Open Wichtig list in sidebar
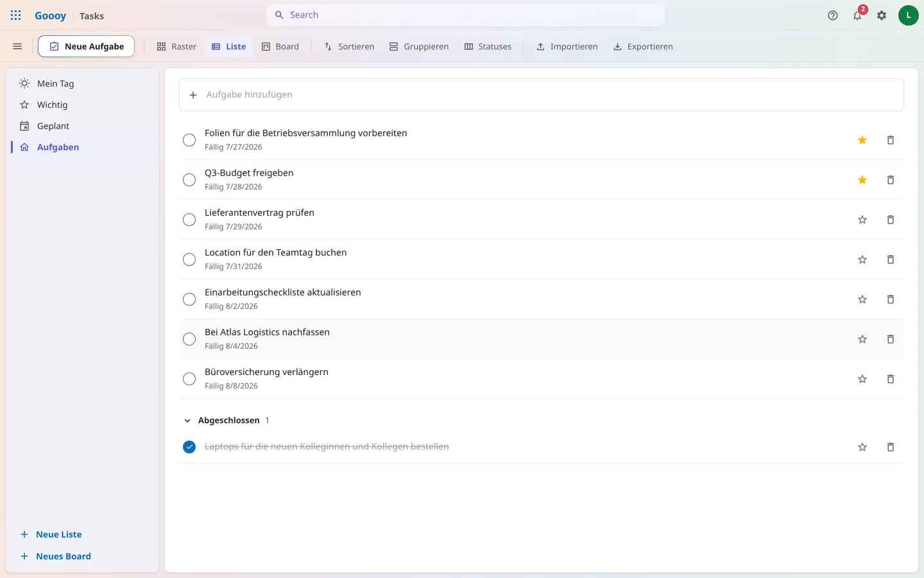The height and width of the screenshot is (578, 924). tap(82, 105)
